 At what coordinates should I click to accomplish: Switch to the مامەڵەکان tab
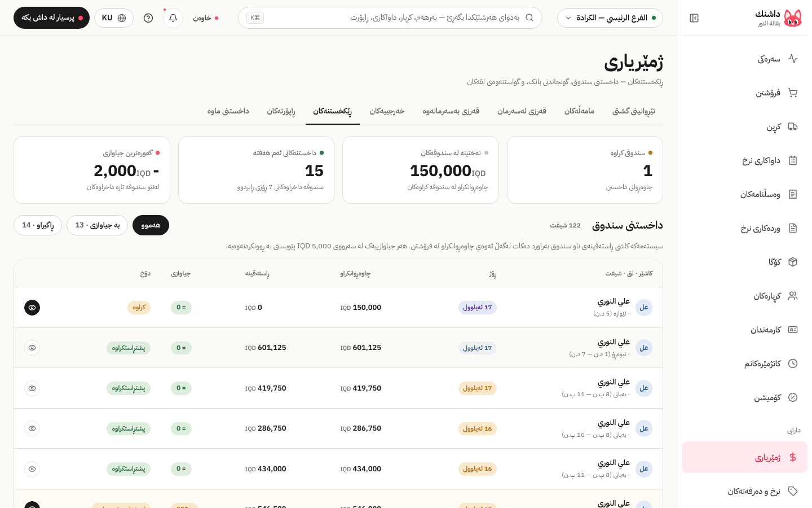coord(580,111)
